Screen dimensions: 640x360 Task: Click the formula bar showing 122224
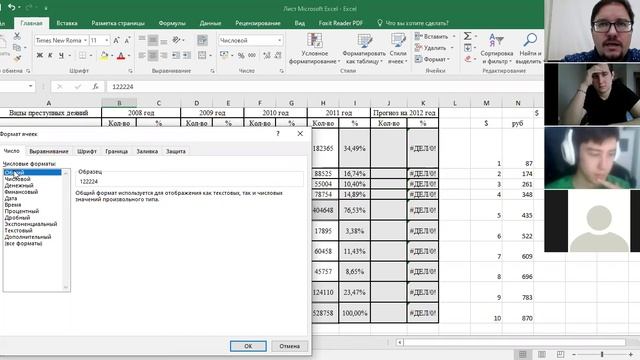324,87
